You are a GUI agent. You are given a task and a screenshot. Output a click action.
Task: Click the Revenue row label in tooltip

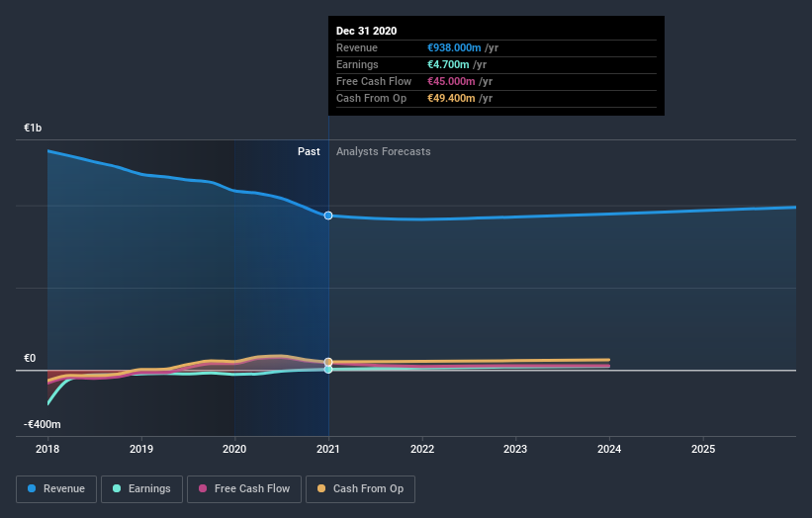[x=357, y=47]
